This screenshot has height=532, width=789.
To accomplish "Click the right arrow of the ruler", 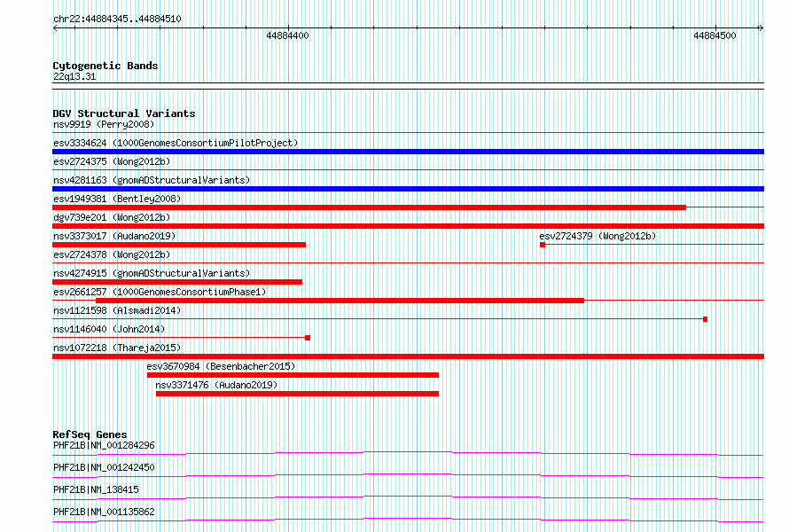I will (761, 28).
